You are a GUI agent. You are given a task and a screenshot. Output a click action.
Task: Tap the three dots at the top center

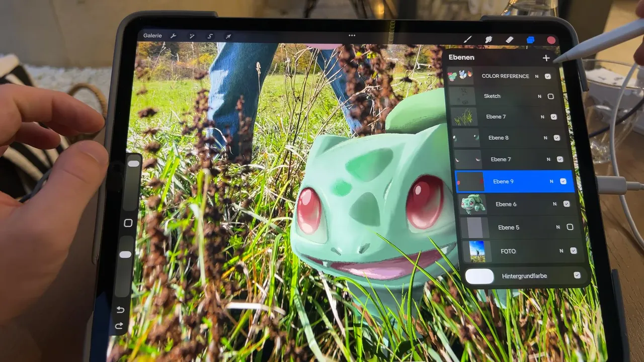(352, 35)
